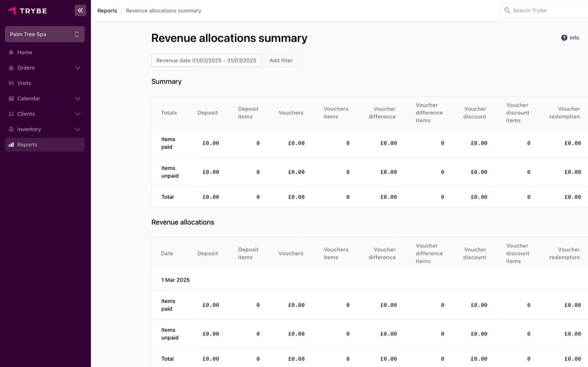Click the Info question mark icon
The height and width of the screenshot is (367, 588).
pos(564,38)
